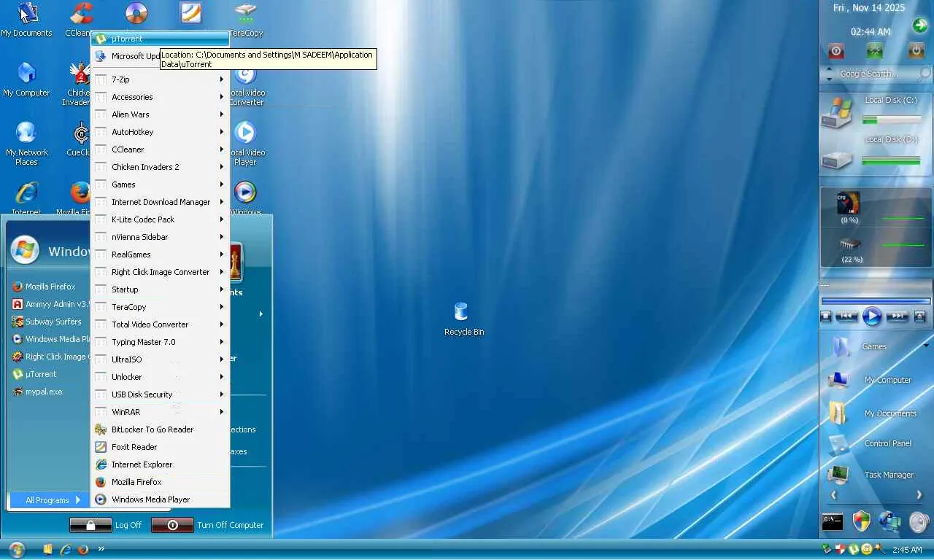
Task: Skip to next track in sidebar player
Action: [x=898, y=316]
